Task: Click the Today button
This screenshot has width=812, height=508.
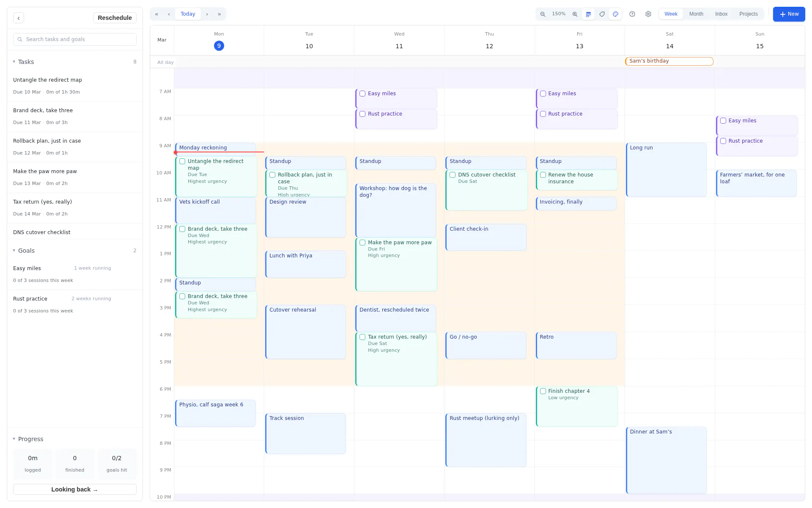Action: tap(188, 14)
